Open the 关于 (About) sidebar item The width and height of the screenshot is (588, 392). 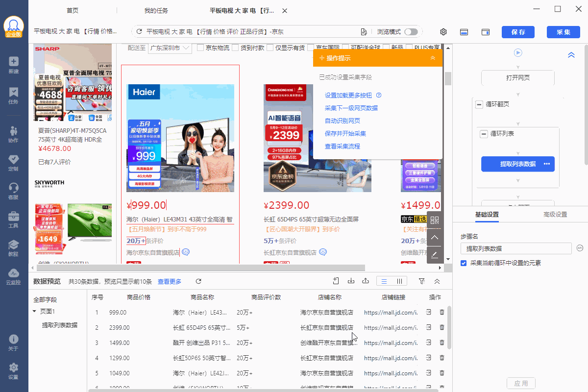tap(14, 343)
